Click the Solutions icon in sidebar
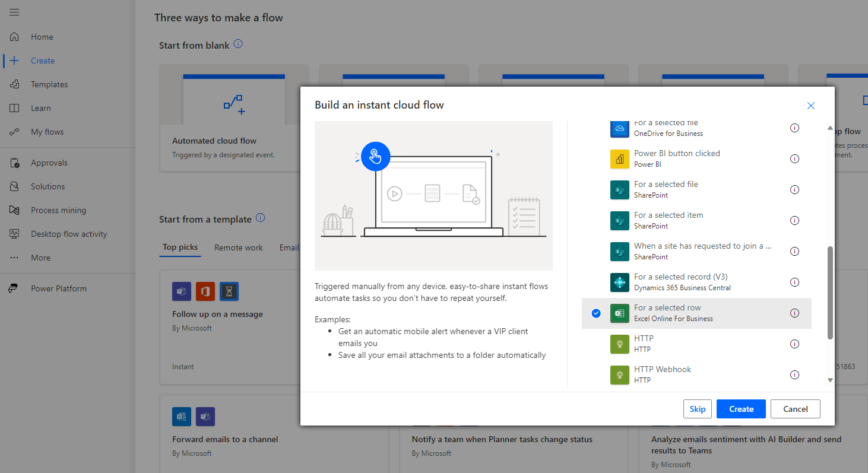Image resolution: width=868 pixels, height=473 pixels. (15, 186)
